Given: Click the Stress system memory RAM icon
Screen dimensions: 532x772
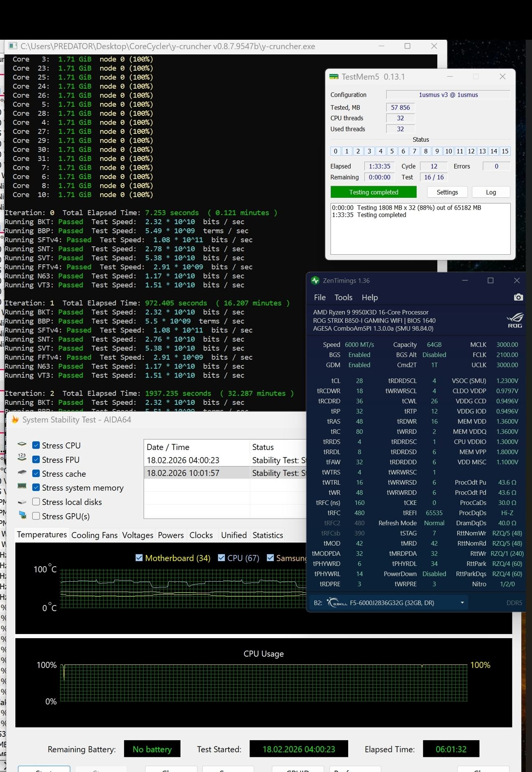Looking at the screenshot, I should coord(22,487).
